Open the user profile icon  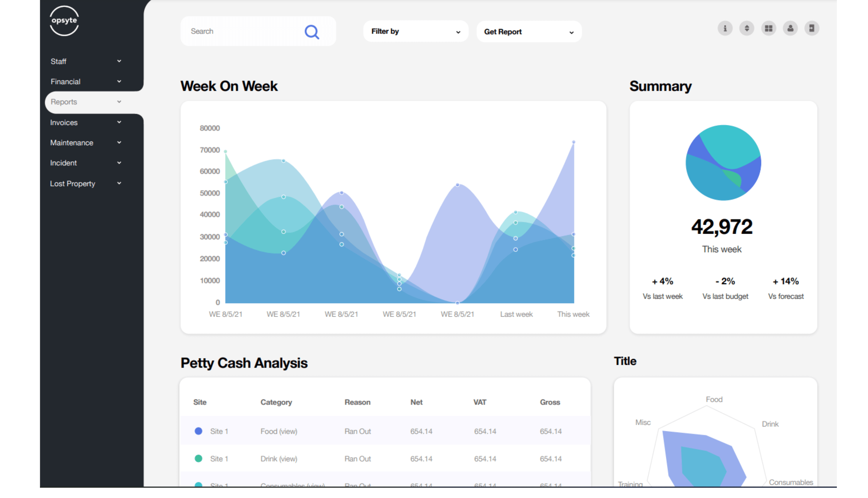point(790,29)
